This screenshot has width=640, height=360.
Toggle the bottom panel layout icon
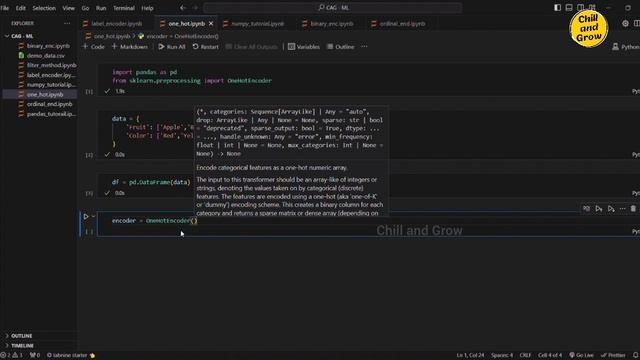pos(569,7)
